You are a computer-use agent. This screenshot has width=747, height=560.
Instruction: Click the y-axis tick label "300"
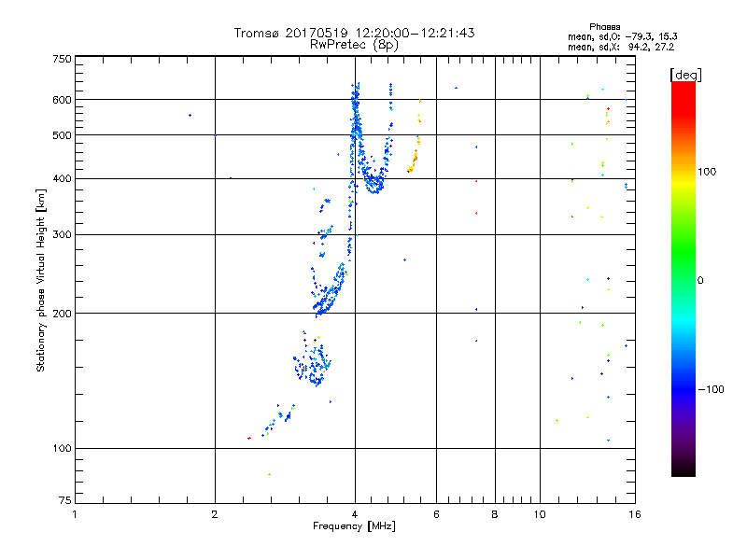(x=62, y=235)
